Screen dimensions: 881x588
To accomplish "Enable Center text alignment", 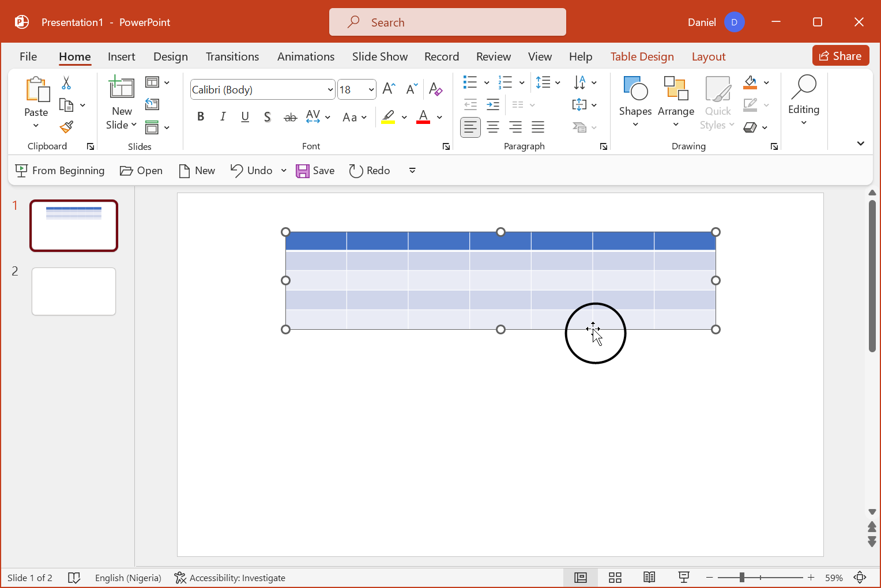I will [x=493, y=127].
